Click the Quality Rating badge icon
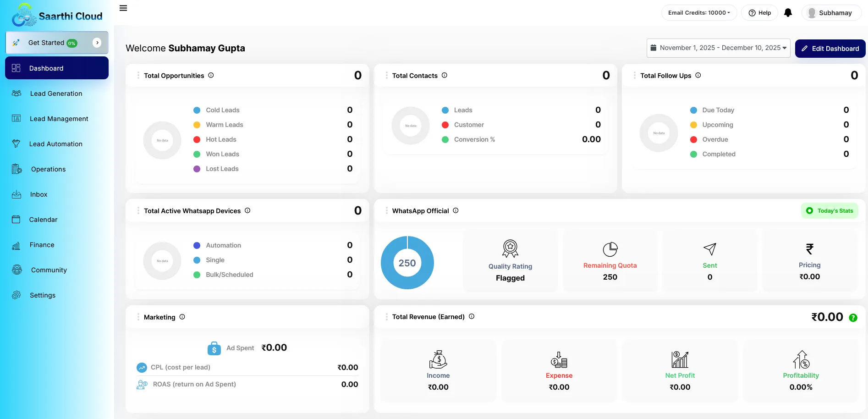 (510, 248)
